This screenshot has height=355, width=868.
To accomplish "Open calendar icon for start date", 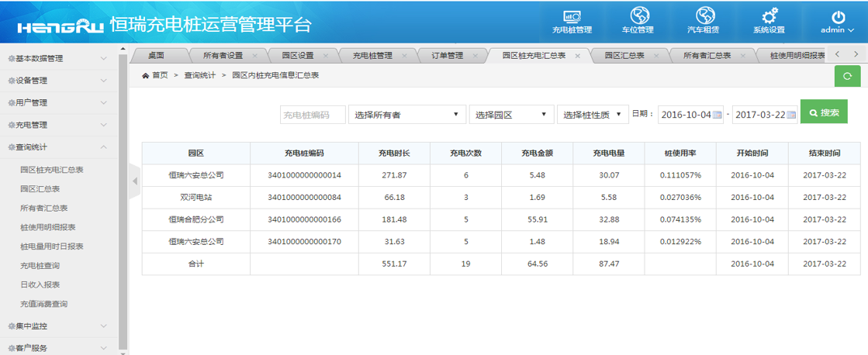I will click(x=717, y=115).
